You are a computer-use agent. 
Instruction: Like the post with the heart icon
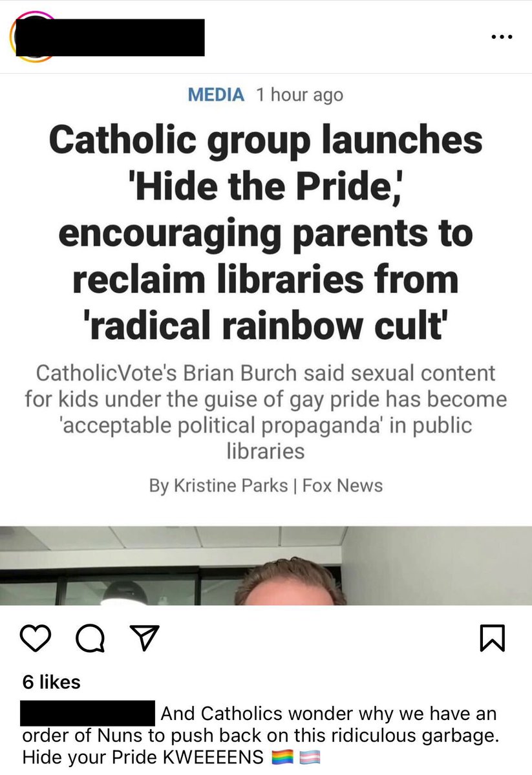point(35,637)
